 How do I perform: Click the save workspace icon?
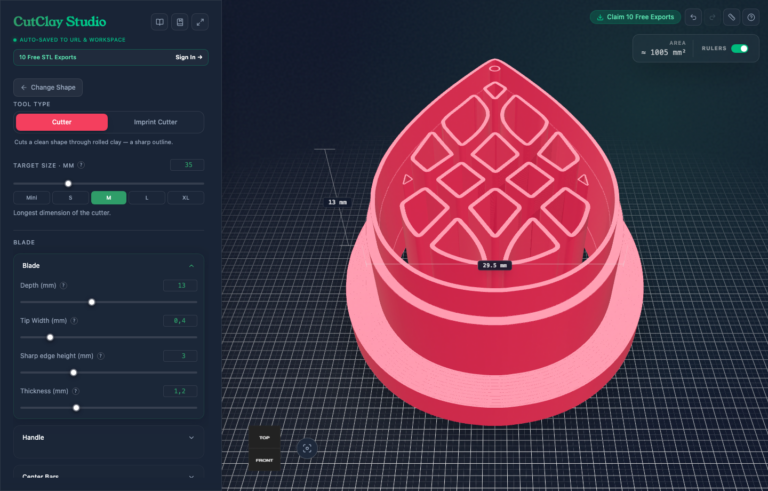coord(180,22)
